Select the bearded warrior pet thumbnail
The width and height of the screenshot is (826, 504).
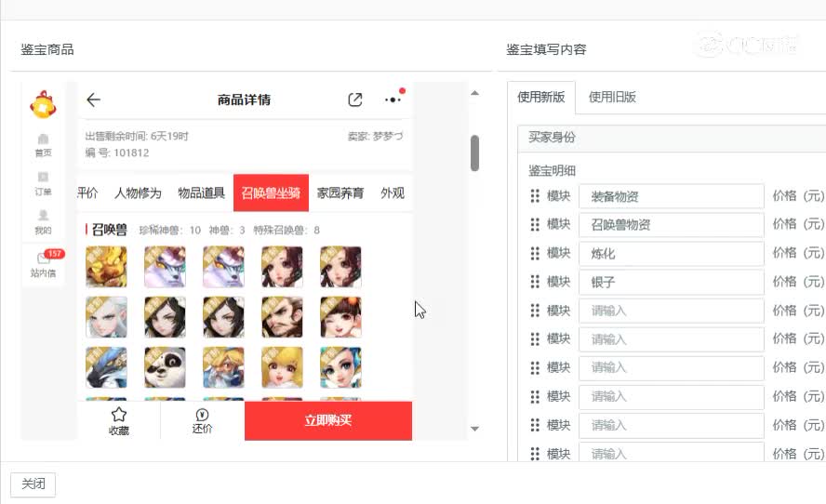pyautogui.click(x=283, y=317)
